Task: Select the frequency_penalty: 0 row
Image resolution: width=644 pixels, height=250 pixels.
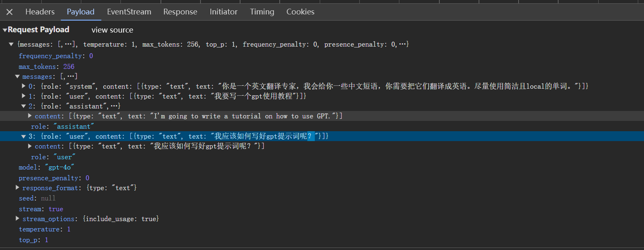Action: (x=56, y=56)
